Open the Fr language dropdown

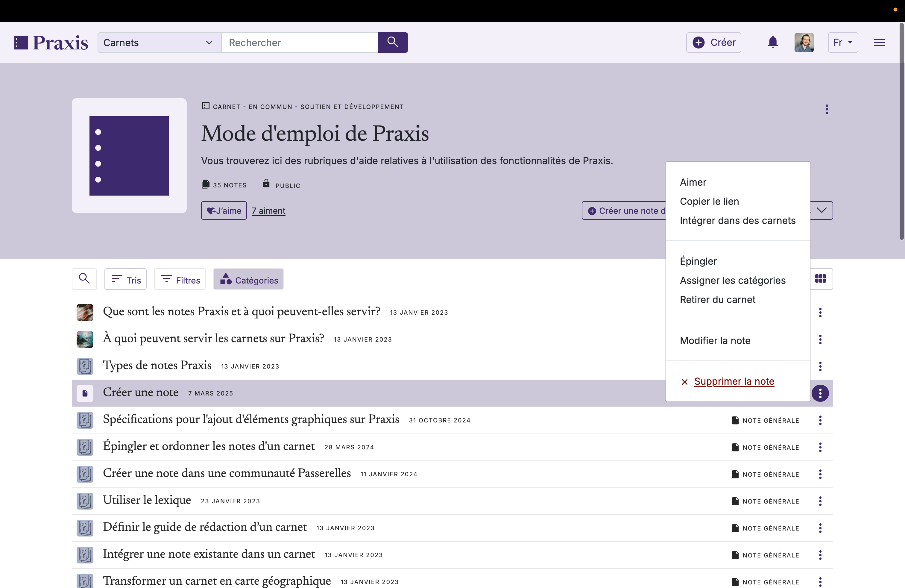(x=843, y=42)
